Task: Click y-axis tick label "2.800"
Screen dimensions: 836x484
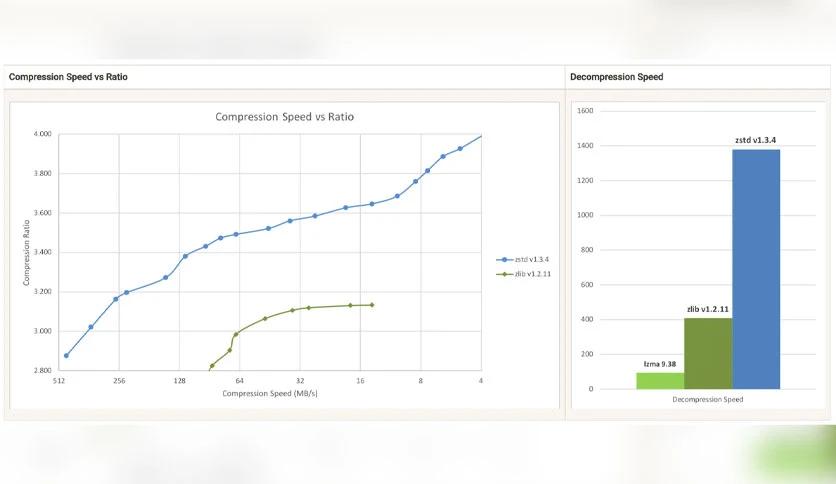Action: [43, 370]
